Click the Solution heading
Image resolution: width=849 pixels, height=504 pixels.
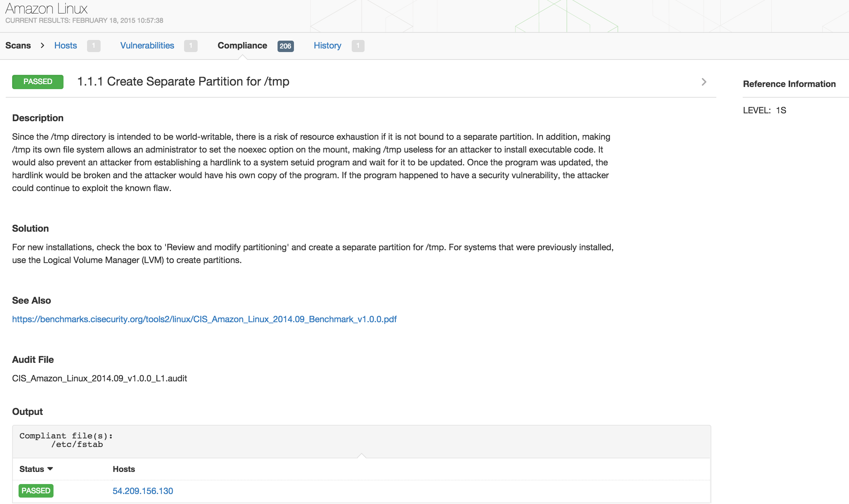click(x=30, y=228)
